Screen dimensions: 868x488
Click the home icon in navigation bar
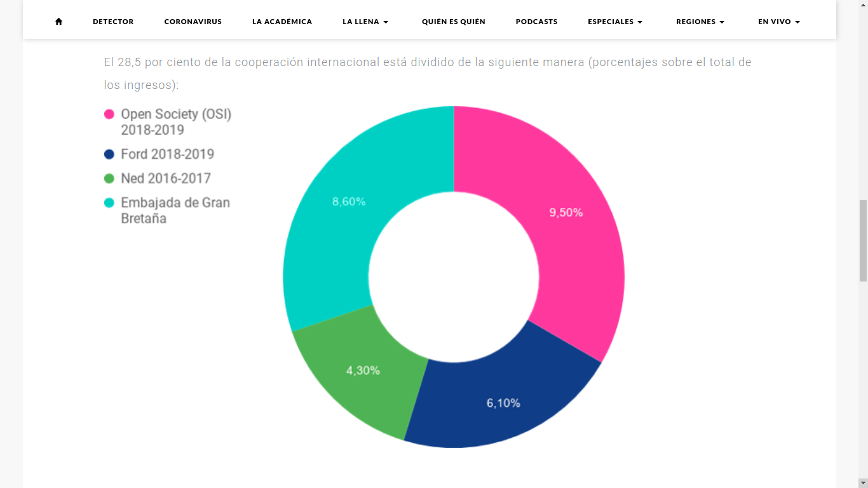58,22
